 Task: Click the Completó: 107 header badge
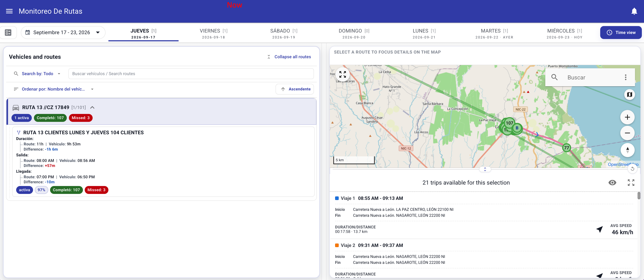(x=50, y=118)
